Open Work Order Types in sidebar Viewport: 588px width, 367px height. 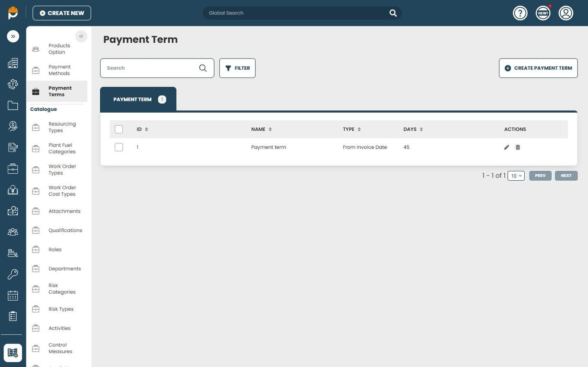[x=57, y=170]
